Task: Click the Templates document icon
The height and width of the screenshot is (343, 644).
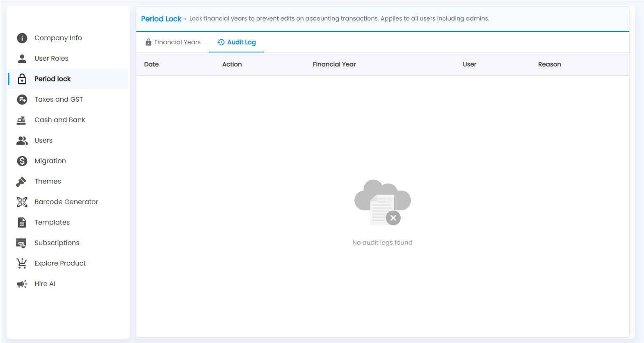Action: [x=22, y=223]
